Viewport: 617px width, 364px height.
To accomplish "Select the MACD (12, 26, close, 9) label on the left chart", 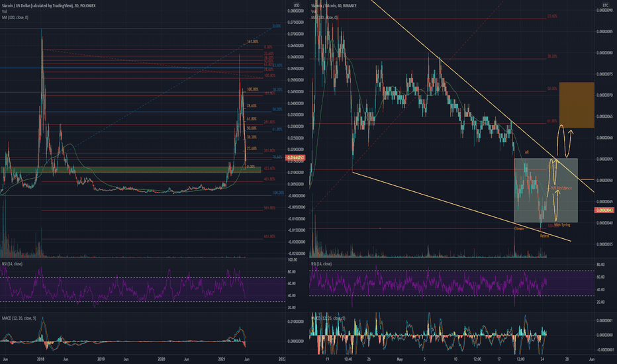I will [19, 318].
